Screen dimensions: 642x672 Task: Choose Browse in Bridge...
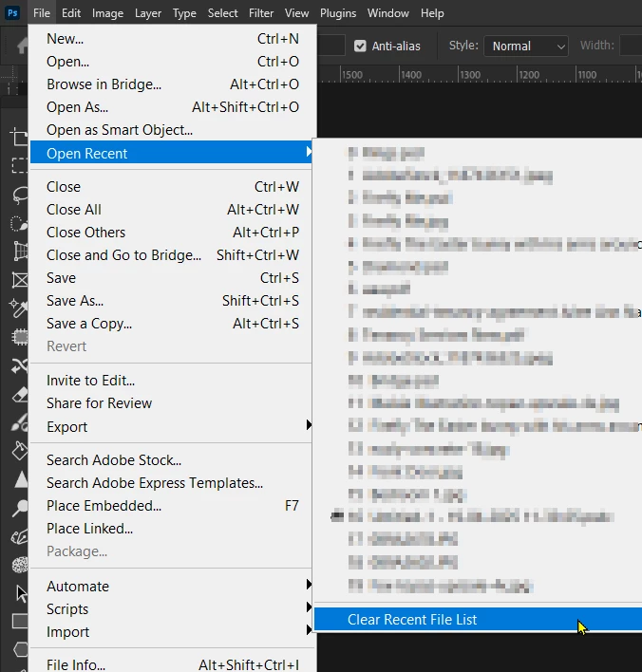pyautogui.click(x=172, y=84)
